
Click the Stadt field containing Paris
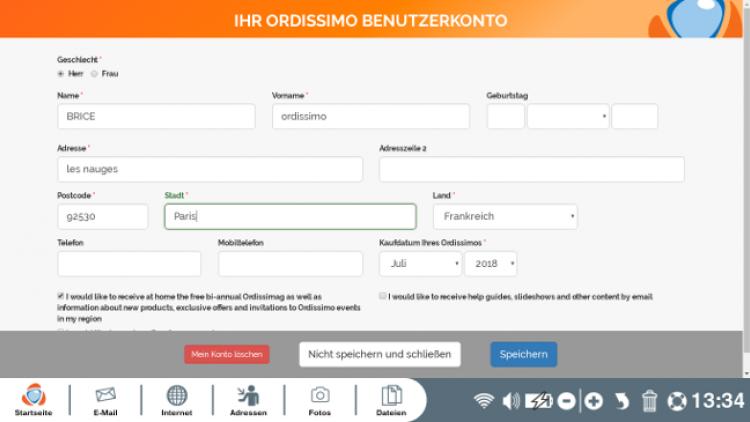click(x=290, y=216)
